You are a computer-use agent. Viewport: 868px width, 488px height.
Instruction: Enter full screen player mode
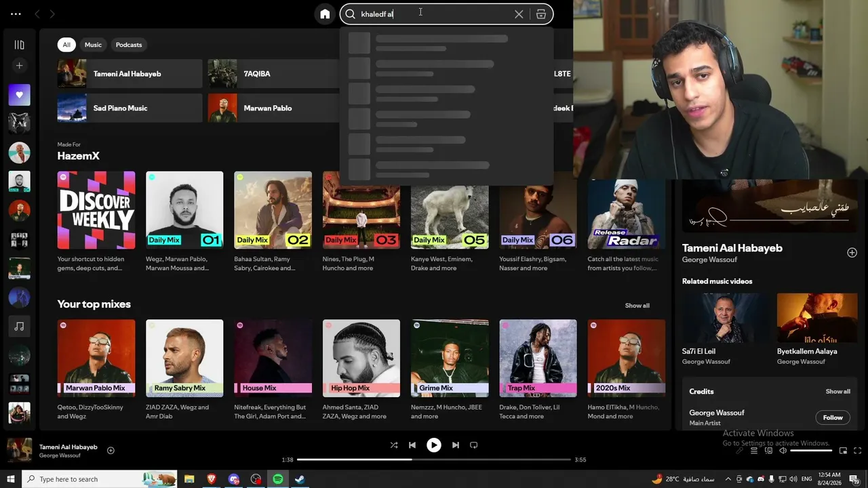[857, 451]
